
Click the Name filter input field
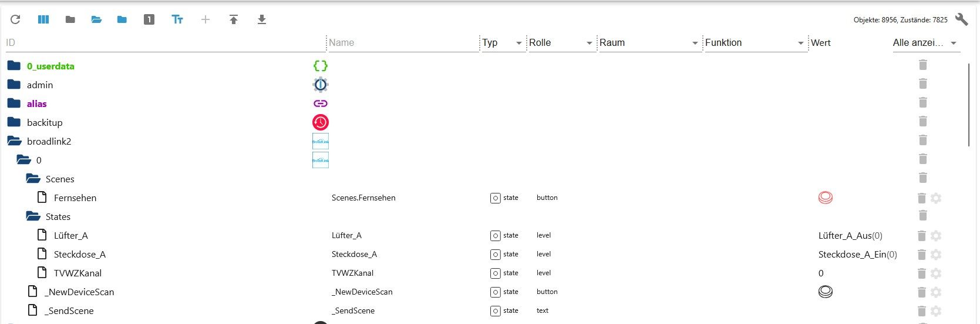click(x=403, y=42)
